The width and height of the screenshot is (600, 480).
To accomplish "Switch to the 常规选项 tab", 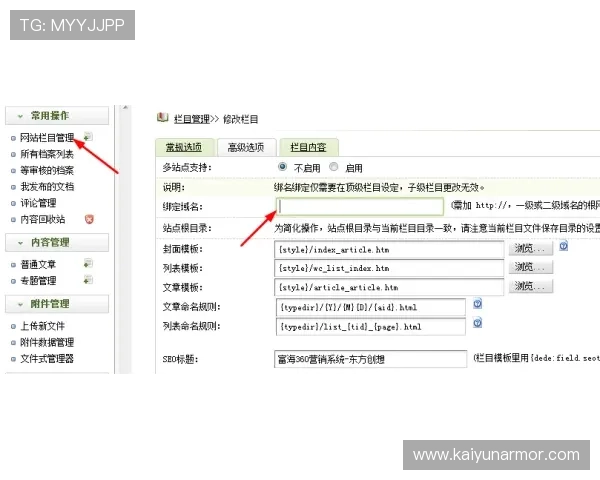I will pyautogui.click(x=184, y=147).
